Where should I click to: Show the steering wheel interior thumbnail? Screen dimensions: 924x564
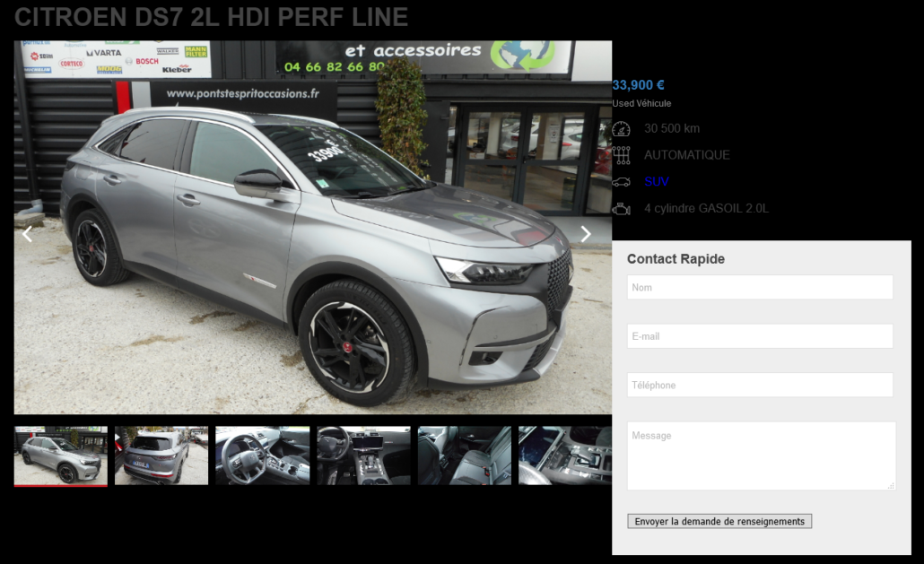click(x=262, y=456)
